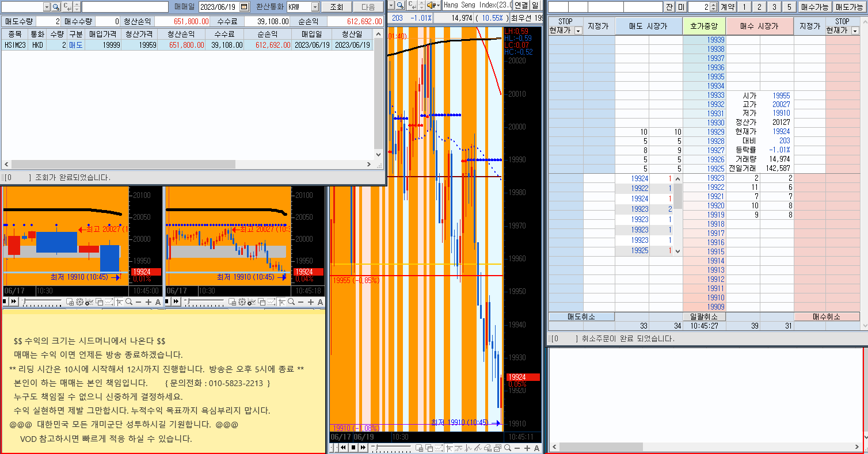Click the speaker alert icon above main chart
Viewport: 868px width, 454px height.
(432, 5)
